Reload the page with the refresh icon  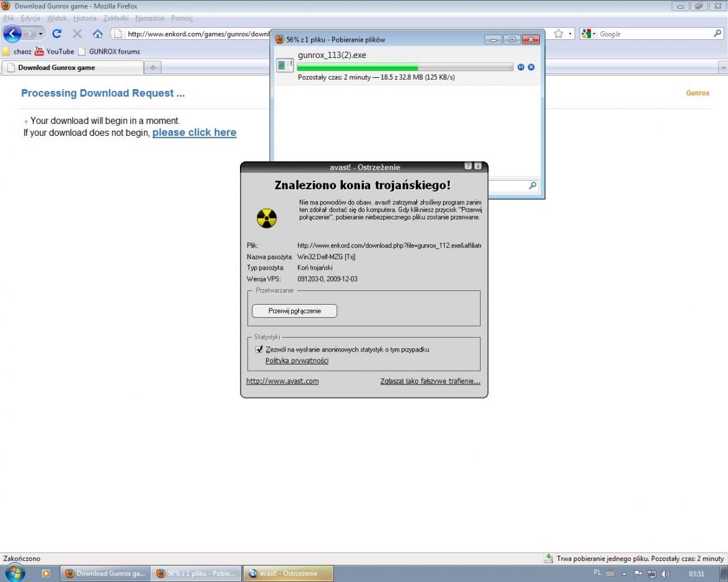57,34
